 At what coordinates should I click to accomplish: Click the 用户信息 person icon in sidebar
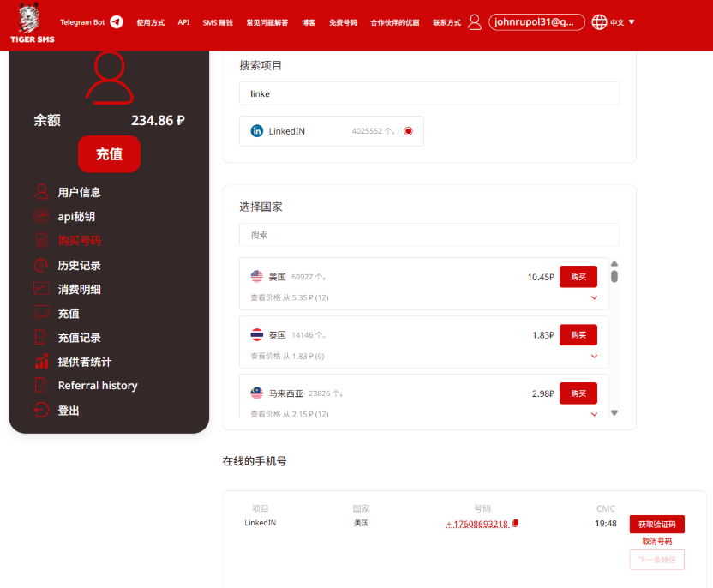pyautogui.click(x=41, y=191)
